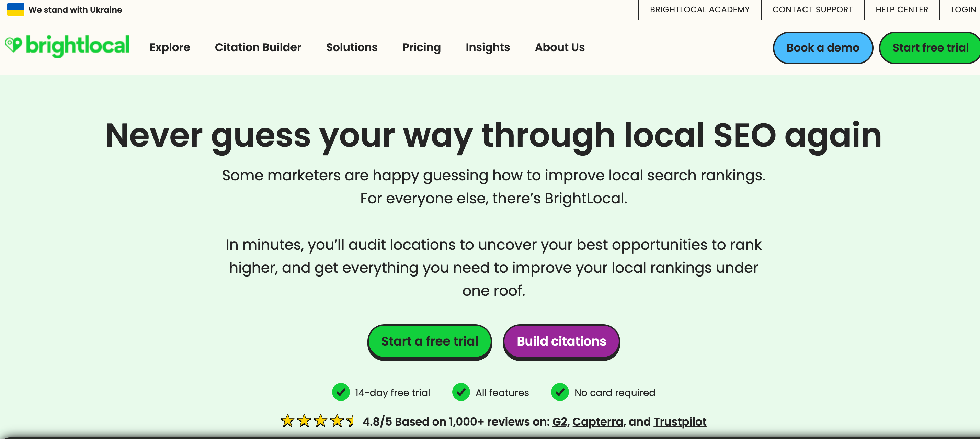Click the Book a demo button
The width and height of the screenshot is (980, 439).
pos(822,47)
